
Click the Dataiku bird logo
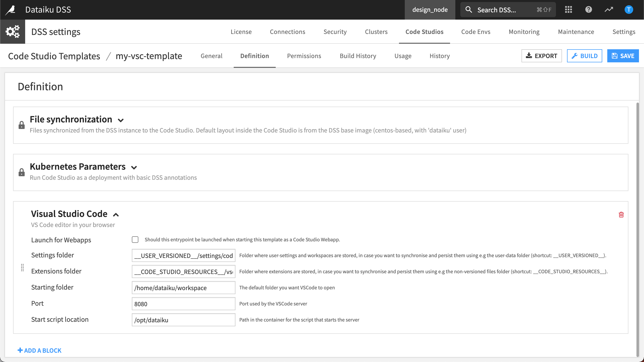pos(11,10)
